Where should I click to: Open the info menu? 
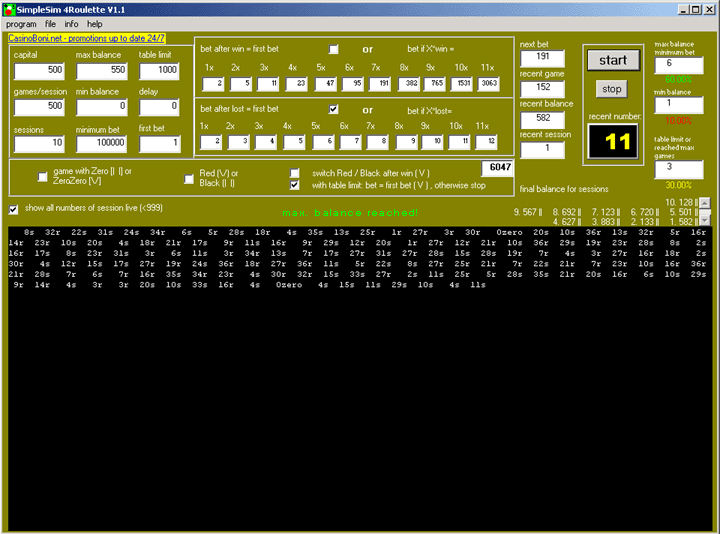click(71, 24)
